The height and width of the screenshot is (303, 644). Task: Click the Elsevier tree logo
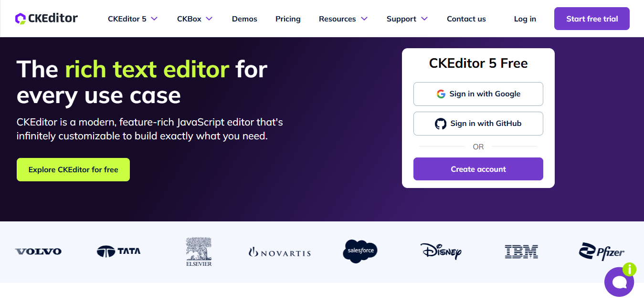pos(199,251)
